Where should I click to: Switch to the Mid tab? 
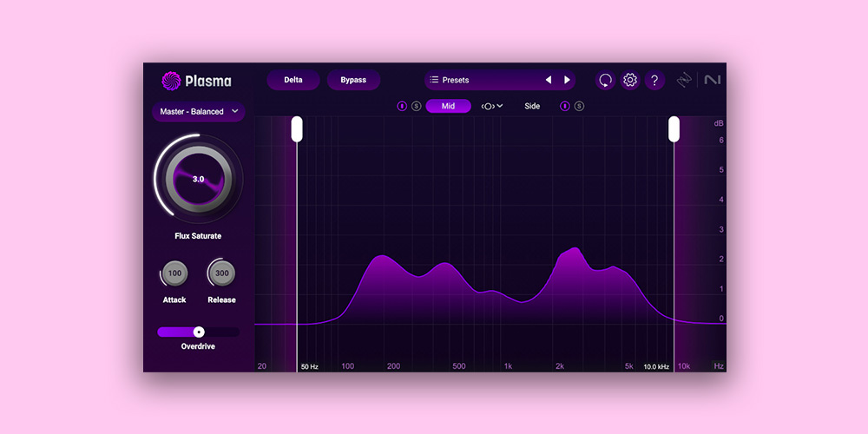point(448,106)
